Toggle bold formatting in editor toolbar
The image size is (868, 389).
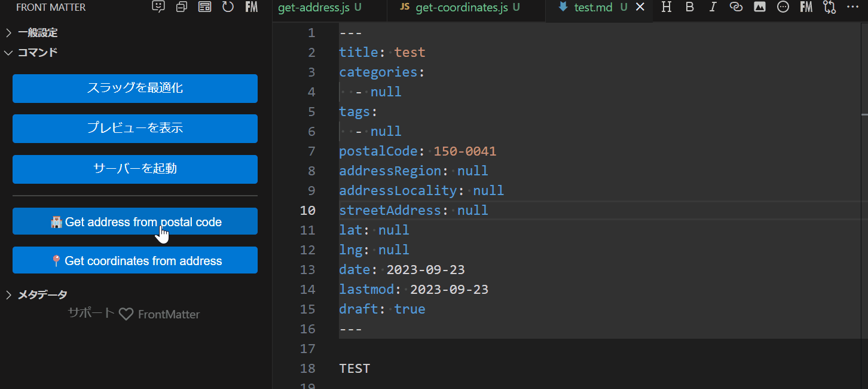point(690,7)
